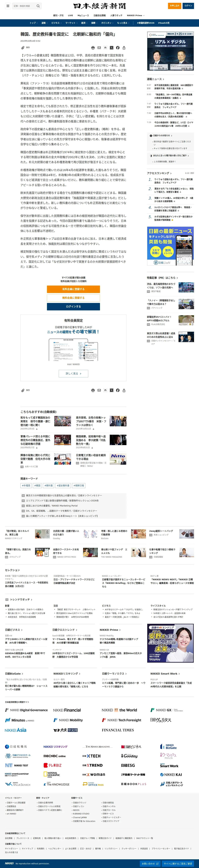Open the トレンドウオッチ section link
The height and width of the screenshot is (868, 199).
[22, 600]
